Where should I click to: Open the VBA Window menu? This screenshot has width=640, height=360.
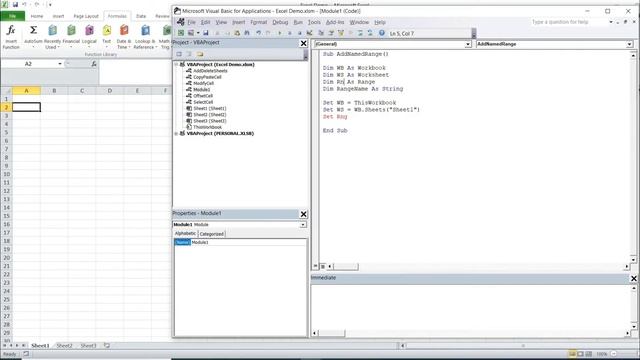(359, 22)
